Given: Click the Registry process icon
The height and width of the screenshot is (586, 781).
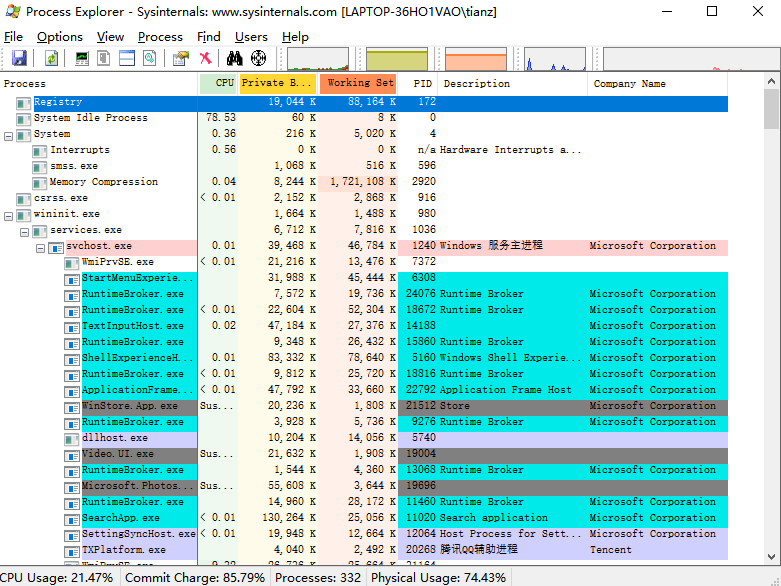Looking at the screenshot, I should pos(23,103).
